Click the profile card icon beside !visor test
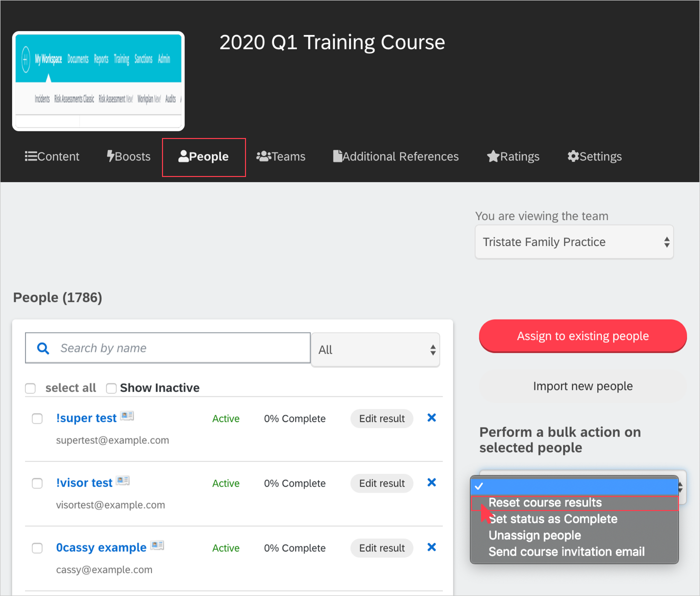 click(x=123, y=481)
